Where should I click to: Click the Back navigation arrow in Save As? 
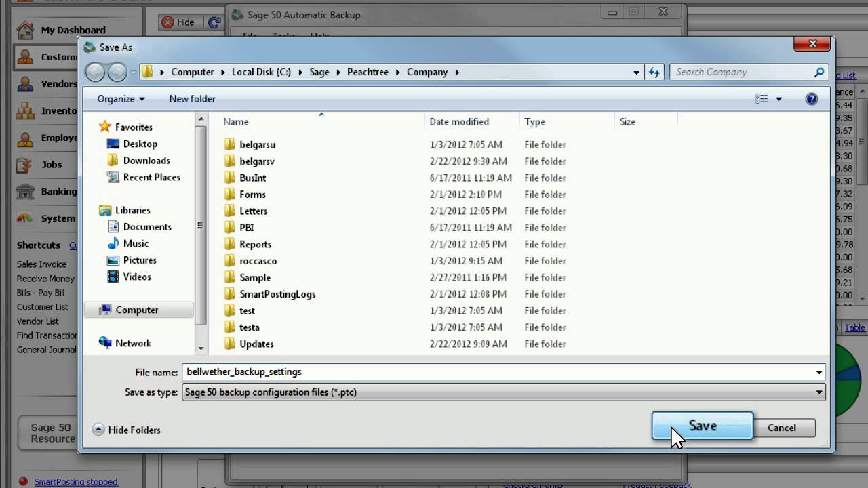click(95, 72)
